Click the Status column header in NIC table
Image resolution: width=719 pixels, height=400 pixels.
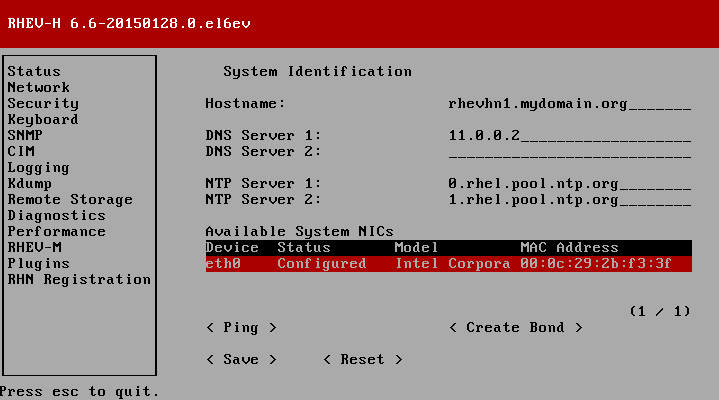pos(304,248)
